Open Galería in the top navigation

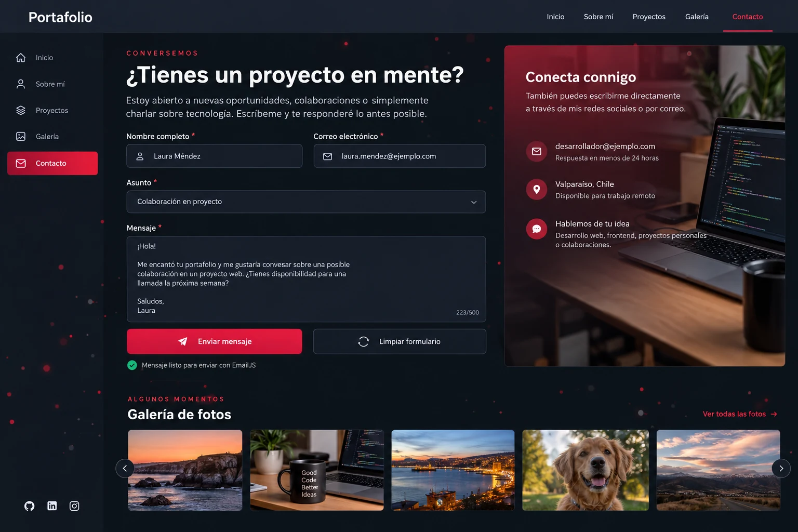click(697, 17)
